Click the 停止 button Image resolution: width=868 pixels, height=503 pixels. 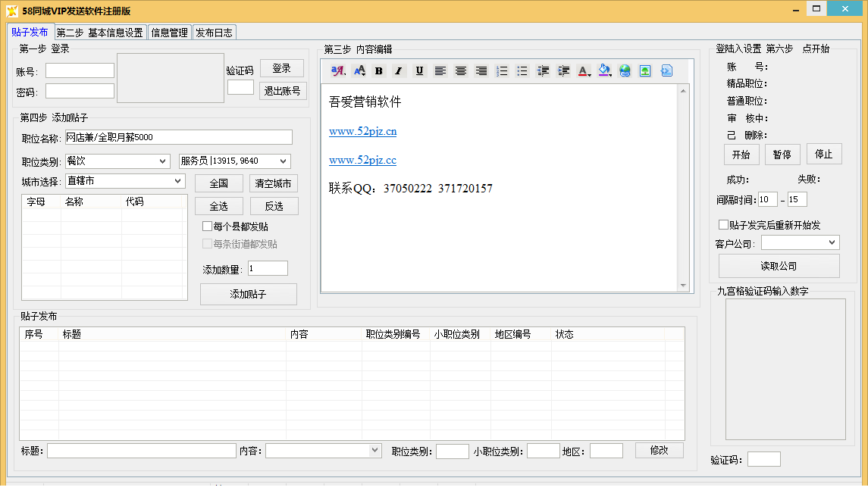824,154
